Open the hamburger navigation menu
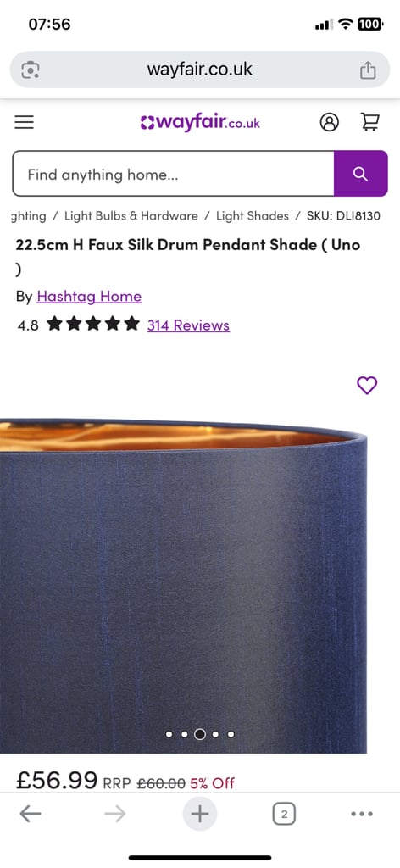This screenshot has height=868, width=400. [25, 122]
